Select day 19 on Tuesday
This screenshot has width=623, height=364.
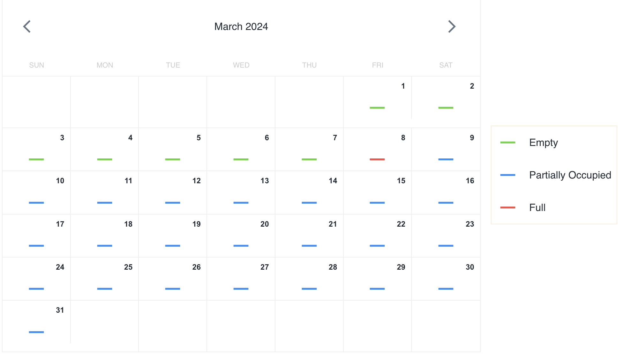pos(173,236)
